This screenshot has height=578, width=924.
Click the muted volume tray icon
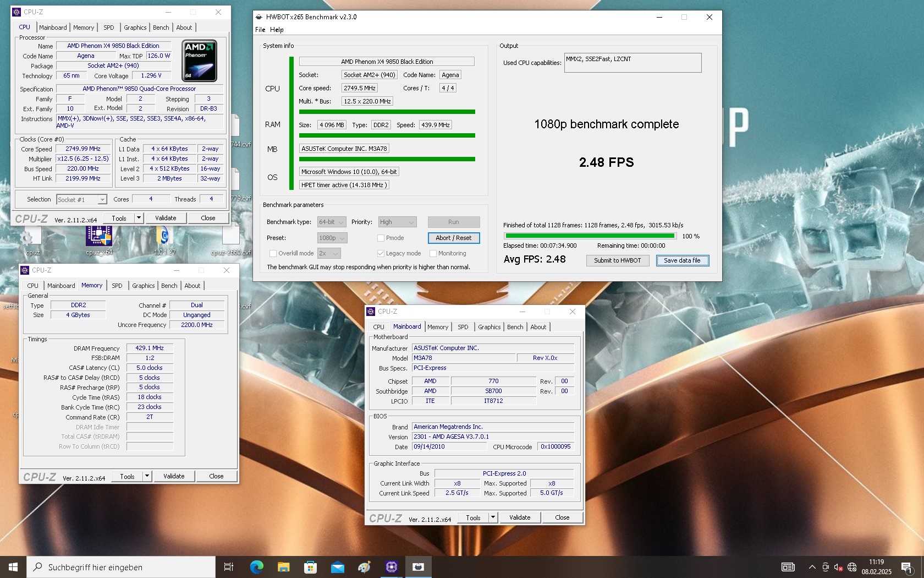point(839,567)
